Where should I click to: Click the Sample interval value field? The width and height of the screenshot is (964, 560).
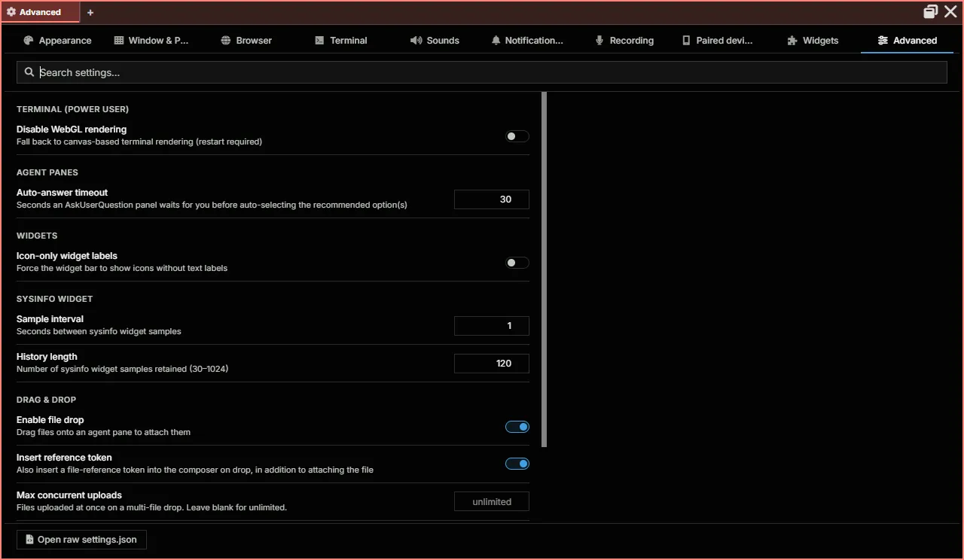coord(492,326)
